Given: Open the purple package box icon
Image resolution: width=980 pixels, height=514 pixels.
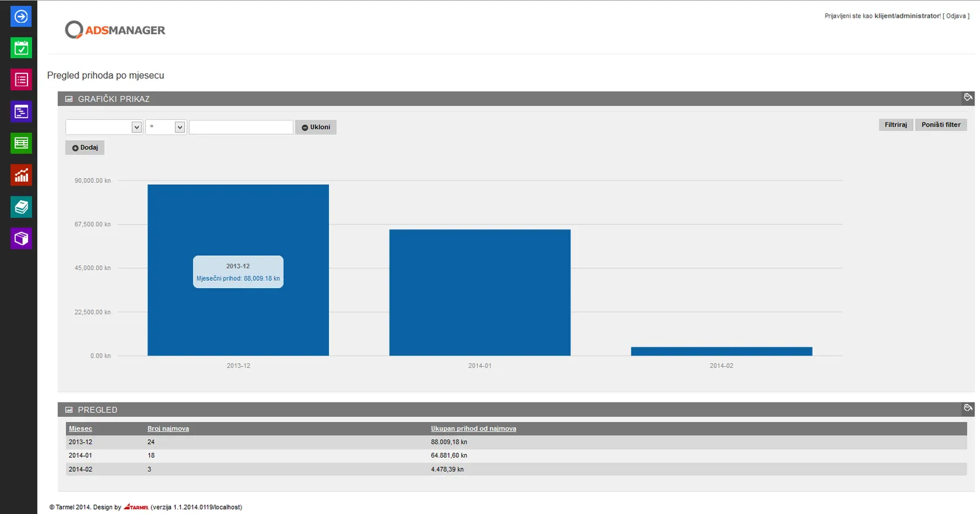Looking at the screenshot, I should [x=21, y=239].
